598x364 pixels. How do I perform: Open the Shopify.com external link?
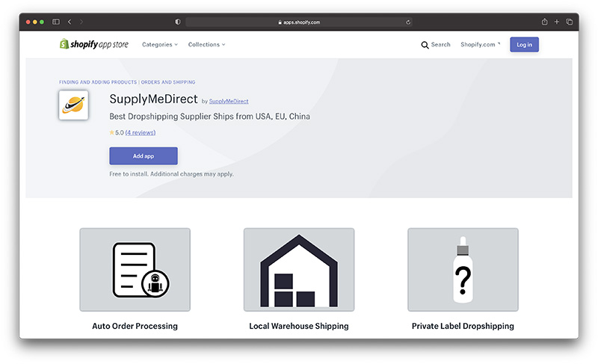point(480,45)
